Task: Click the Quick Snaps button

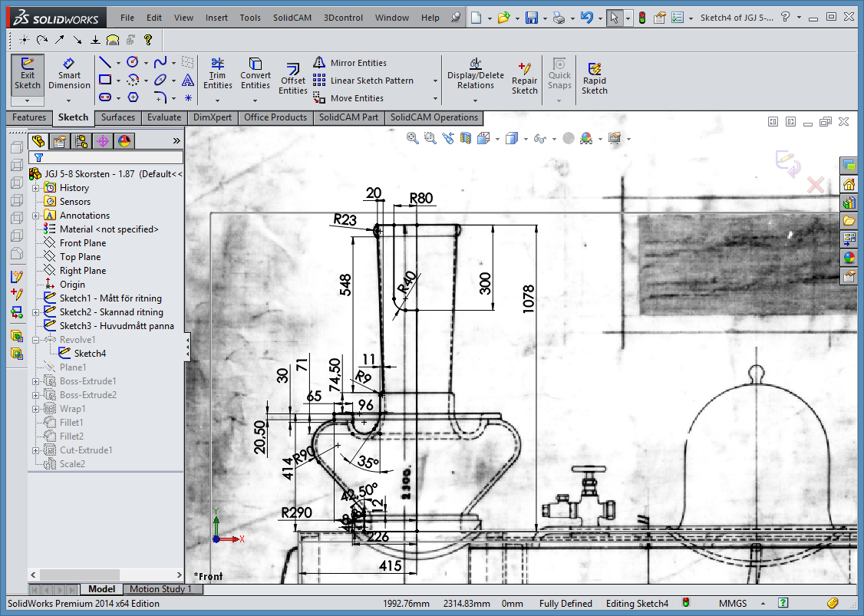Action: (x=559, y=74)
